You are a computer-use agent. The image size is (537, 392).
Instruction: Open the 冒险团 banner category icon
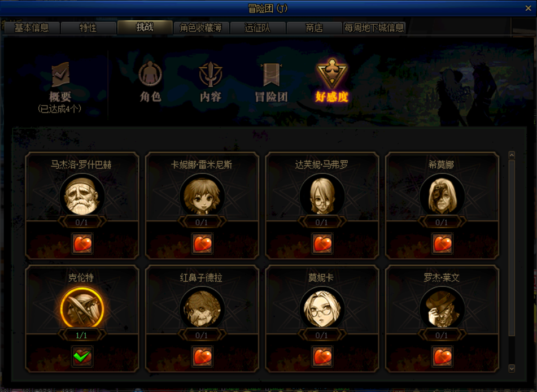[x=271, y=75]
